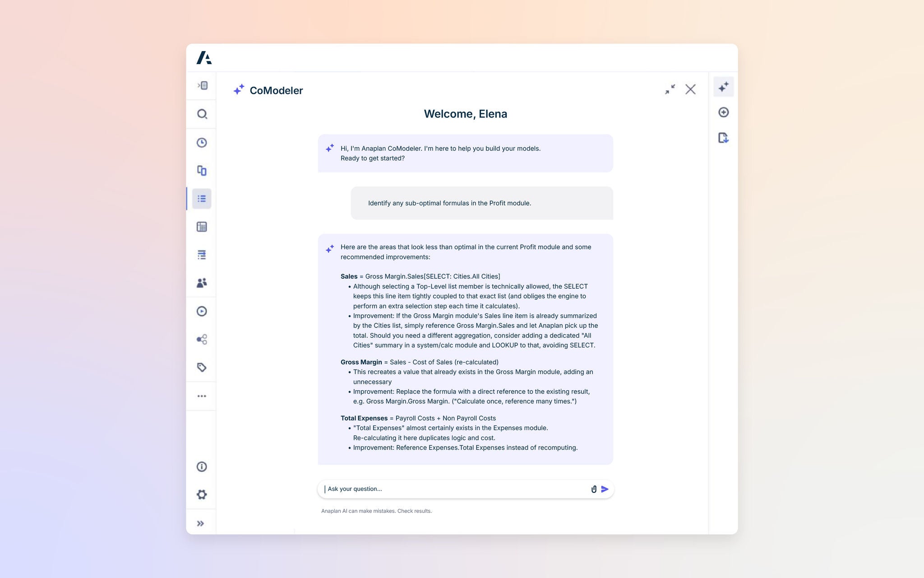Collapse the CoModeler window with shrink arrows
924x578 pixels.
[670, 89]
